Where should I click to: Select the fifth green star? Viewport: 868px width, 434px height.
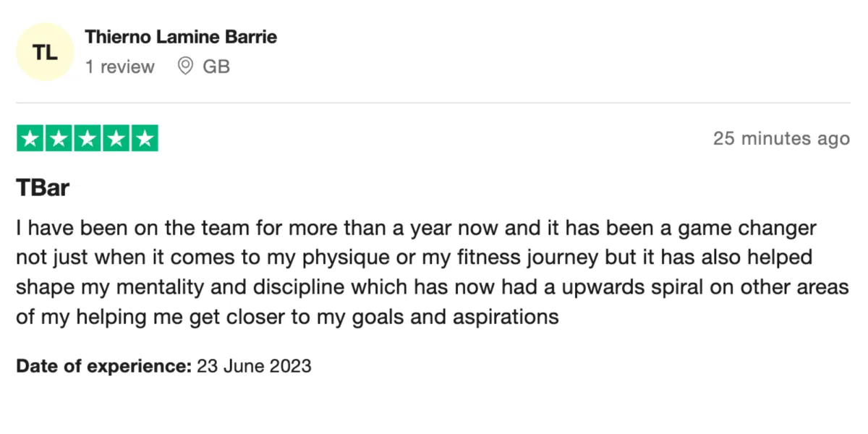pyautogui.click(x=145, y=138)
